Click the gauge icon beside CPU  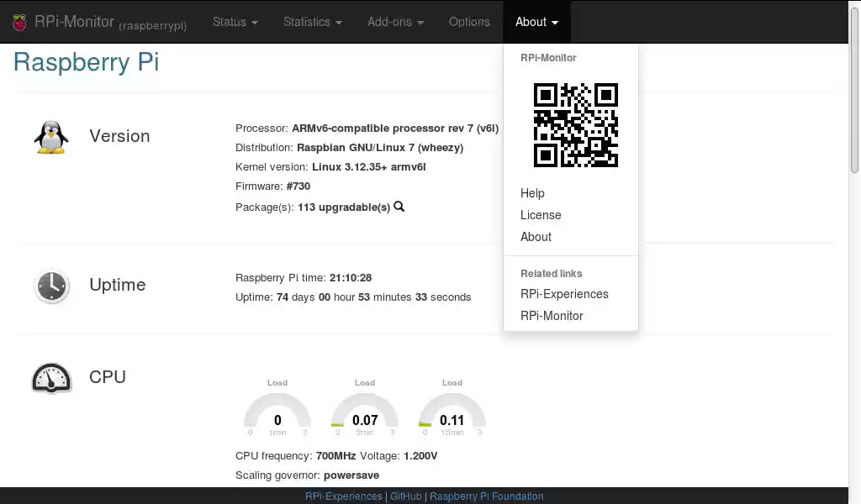pyautogui.click(x=51, y=378)
